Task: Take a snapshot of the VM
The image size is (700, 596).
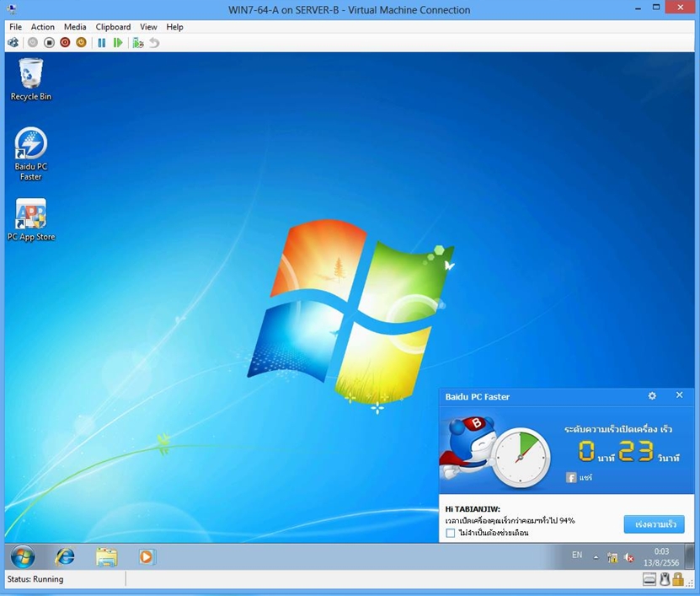Action: click(x=138, y=43)
